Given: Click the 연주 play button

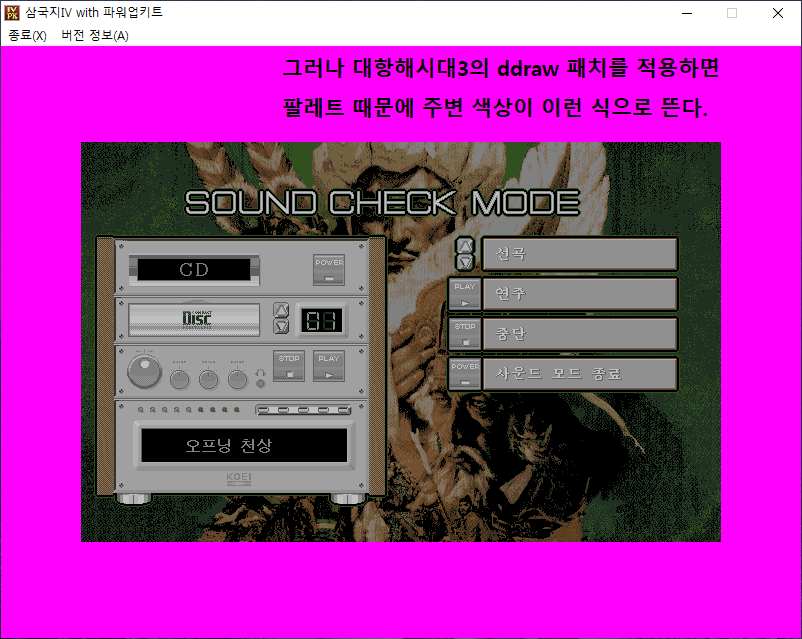Looking at the screenshot, I should 580,294.
